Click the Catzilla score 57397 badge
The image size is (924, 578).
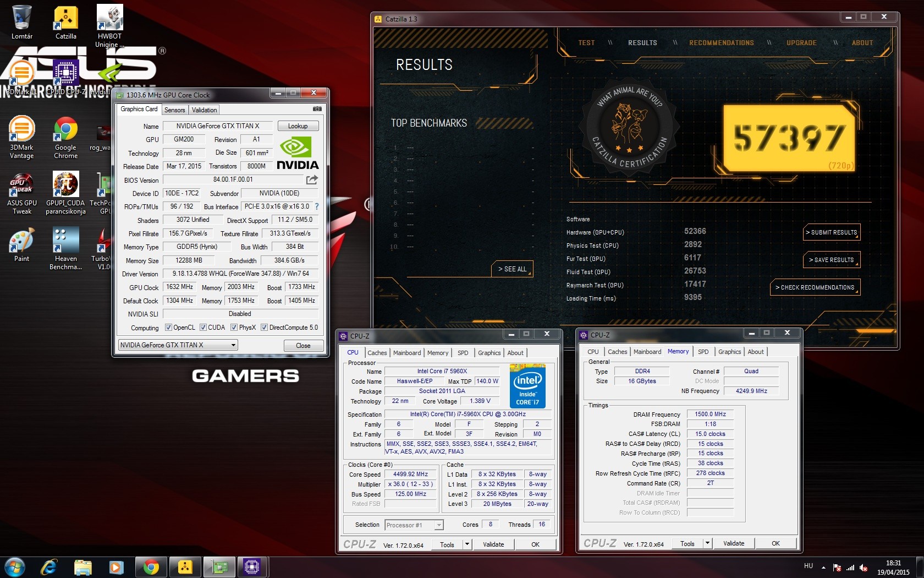789,138
